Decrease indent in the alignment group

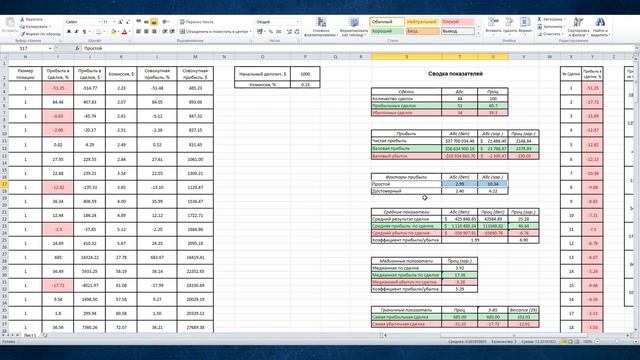click(164, 31)
